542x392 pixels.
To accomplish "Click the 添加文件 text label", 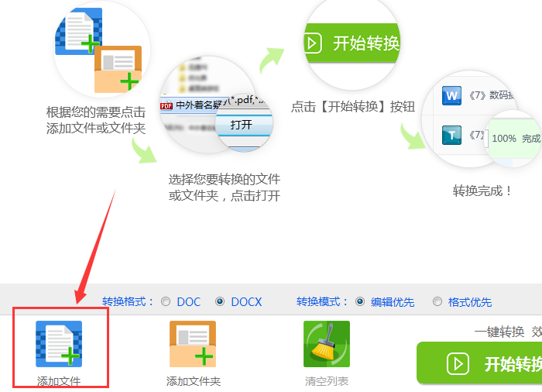I will (x=59, y=381).
